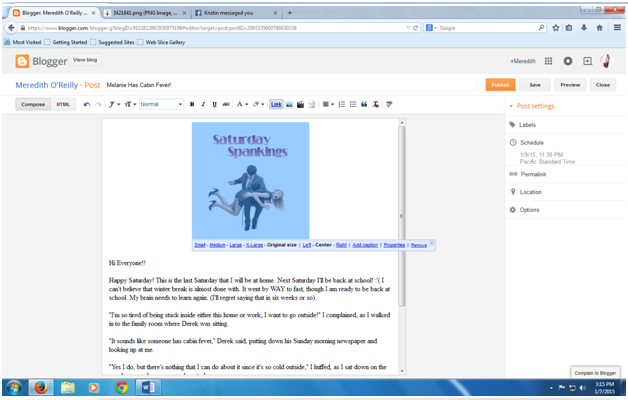
Task: Open the text alignment dropdown
Action: 328,105
